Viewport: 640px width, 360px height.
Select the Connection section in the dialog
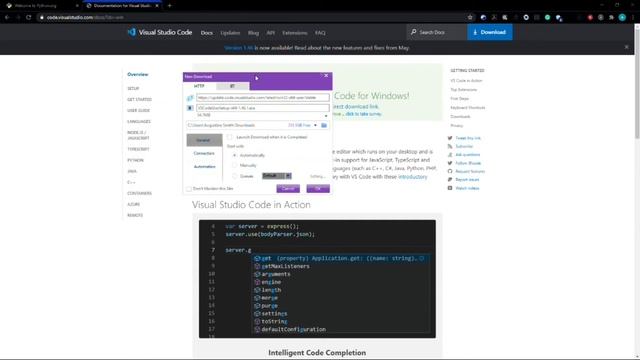[204, 153]
